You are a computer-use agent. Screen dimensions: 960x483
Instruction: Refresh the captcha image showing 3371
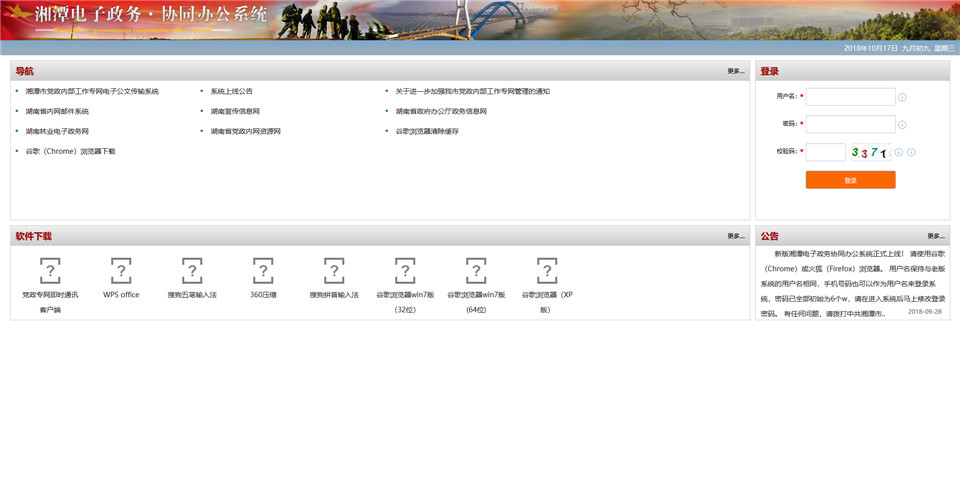[x=869, y=152]
